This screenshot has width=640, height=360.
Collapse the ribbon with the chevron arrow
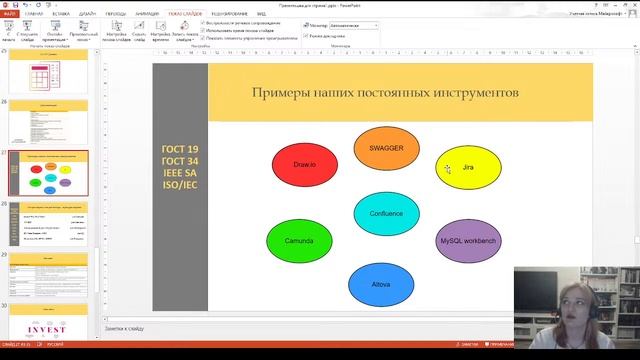coord(635,46)
